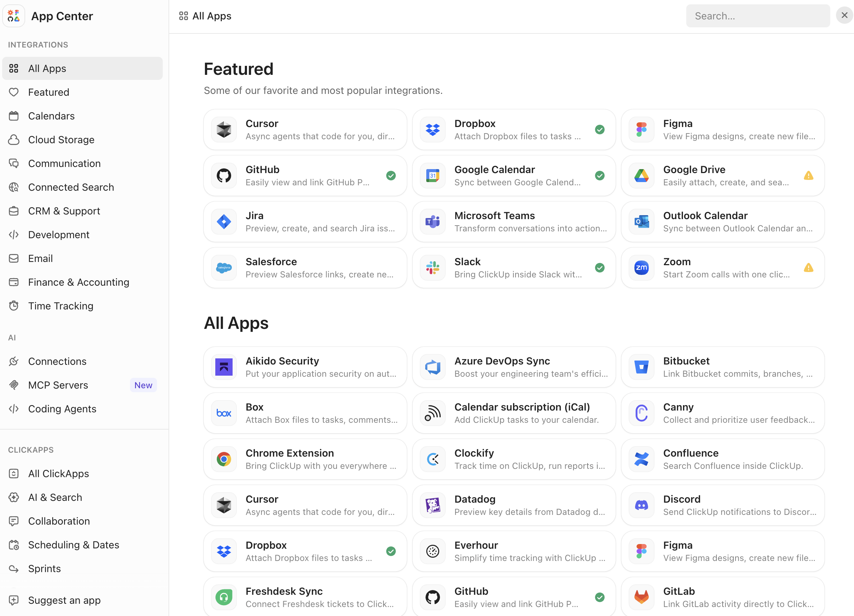This screenshot has height=616, width=854.
Task: Open AI Connections
Action: point(82,361)
